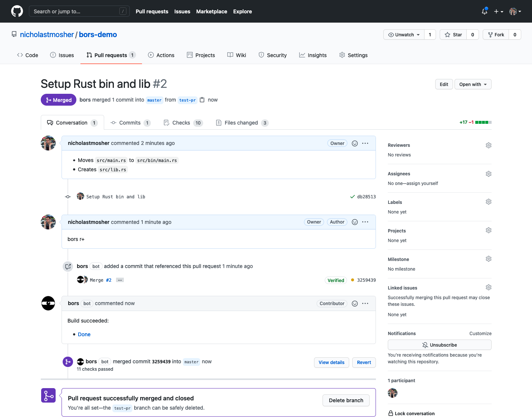Toggle the watch state via Unwatch dropdown

[x=403, y=34]
